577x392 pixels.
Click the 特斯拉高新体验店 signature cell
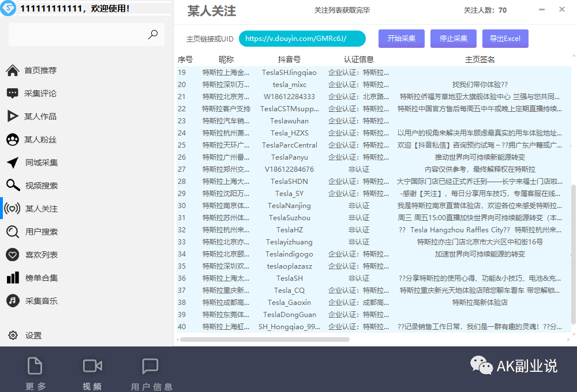[x=480, y=303]
